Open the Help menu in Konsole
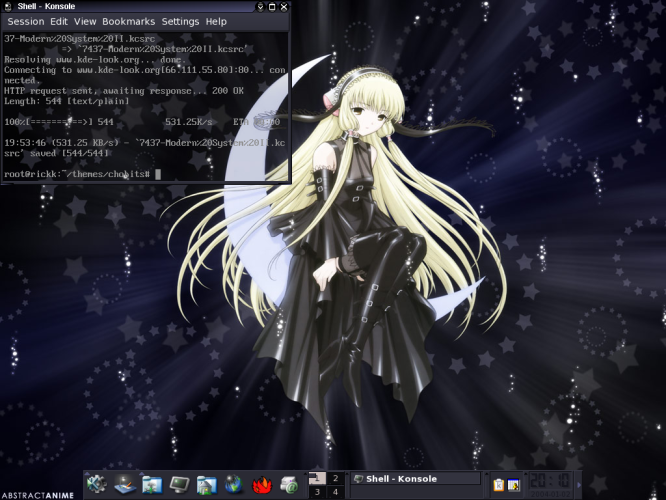 point(216,22)
